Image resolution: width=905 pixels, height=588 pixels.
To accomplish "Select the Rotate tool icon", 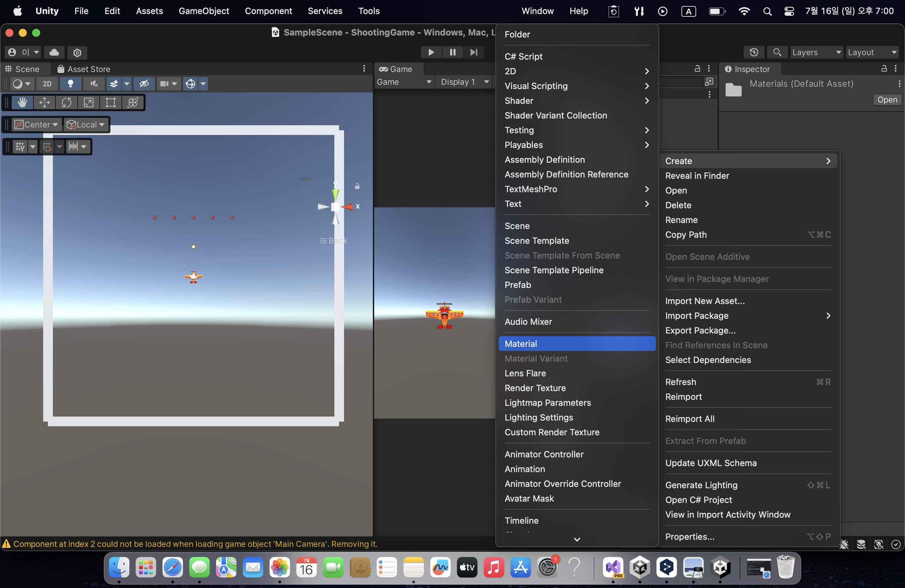I will tap(67, 103).
